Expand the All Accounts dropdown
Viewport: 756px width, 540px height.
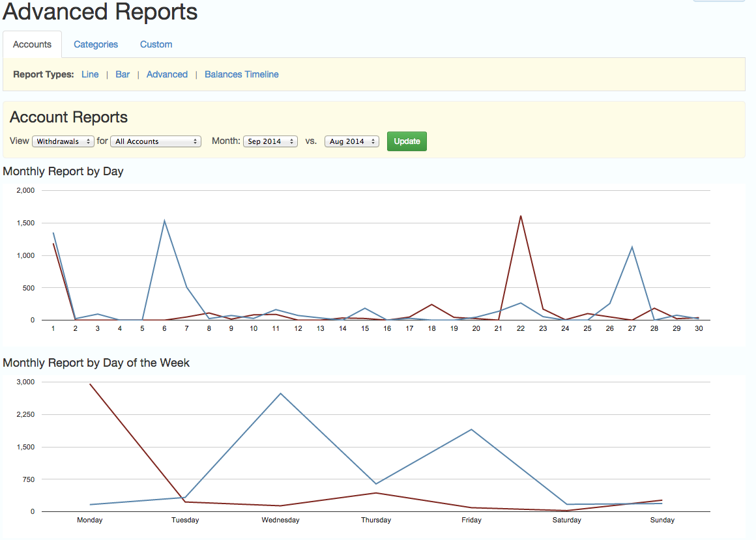pos(156,141)
